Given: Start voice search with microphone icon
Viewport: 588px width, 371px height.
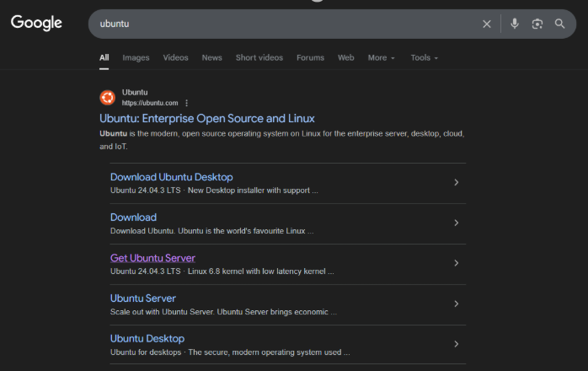Looking at the screenshot, I should [x=515, y=24].
